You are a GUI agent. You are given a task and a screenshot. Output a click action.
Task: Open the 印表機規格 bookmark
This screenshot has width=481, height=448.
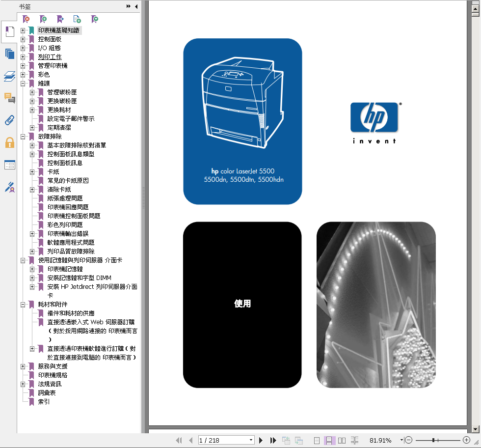[x=53, y=375]
